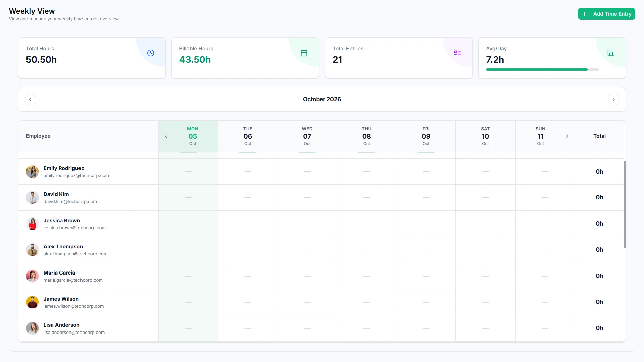
Task: Click the 21 Total Entries value
Action: [x=337, y=60]
